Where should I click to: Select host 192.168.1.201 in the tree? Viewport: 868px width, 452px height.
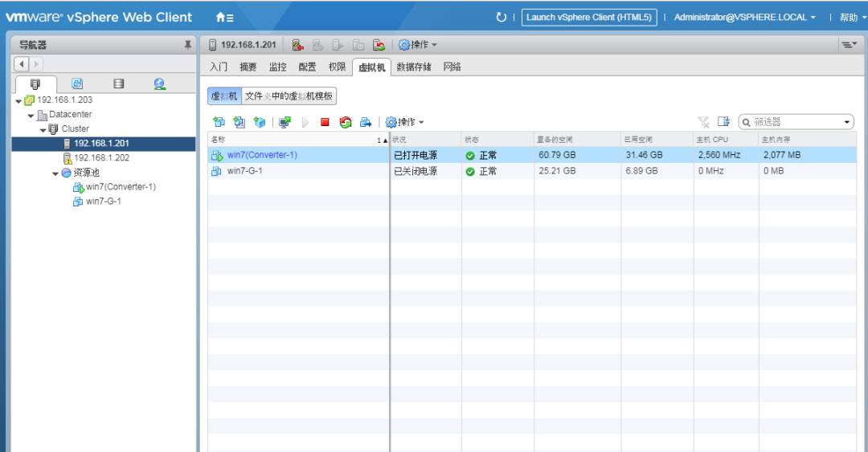tap(101, 143)
